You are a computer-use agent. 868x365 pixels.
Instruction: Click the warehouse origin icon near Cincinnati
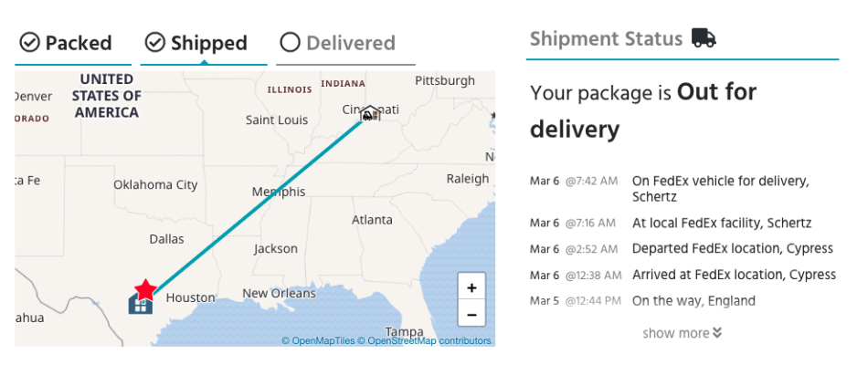pos(370,113)
